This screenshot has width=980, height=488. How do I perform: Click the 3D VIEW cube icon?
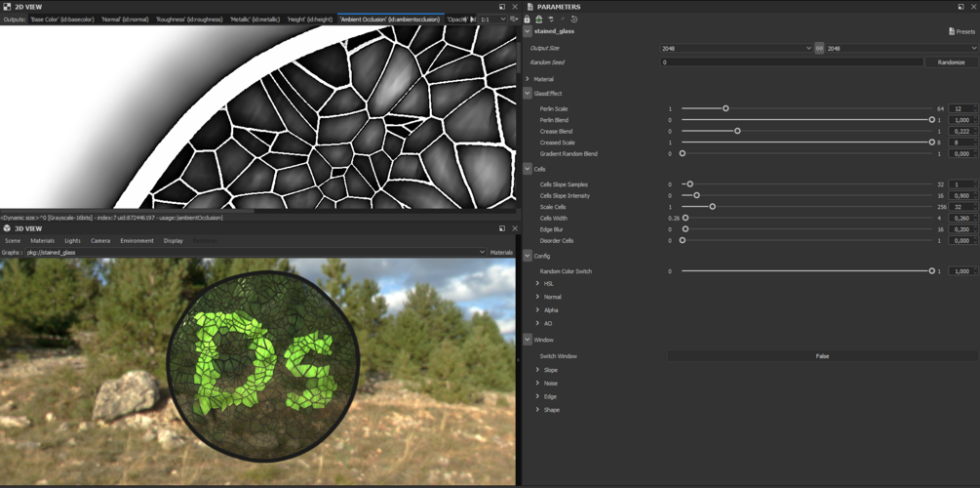7,228
